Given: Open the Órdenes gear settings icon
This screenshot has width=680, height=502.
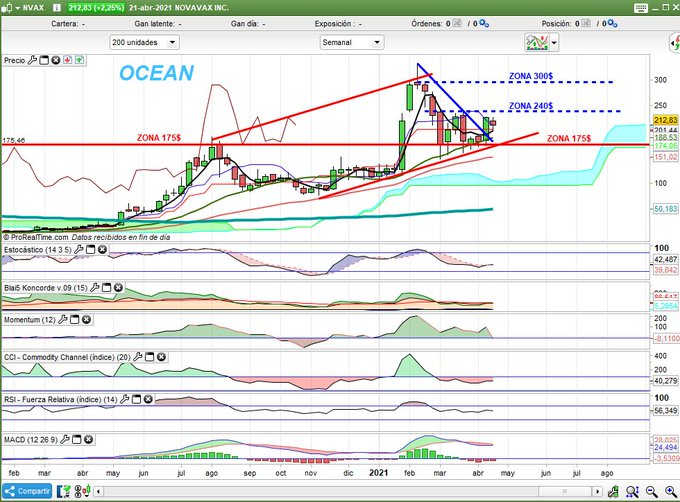Looking at the screenshot, I should (484, 24).
